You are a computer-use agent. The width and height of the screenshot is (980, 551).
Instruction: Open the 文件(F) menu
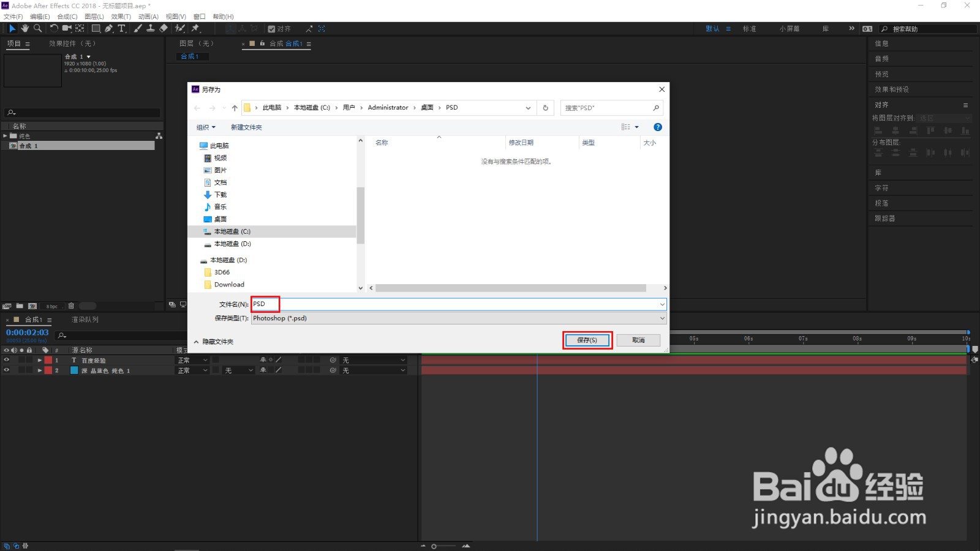(13, 17)
